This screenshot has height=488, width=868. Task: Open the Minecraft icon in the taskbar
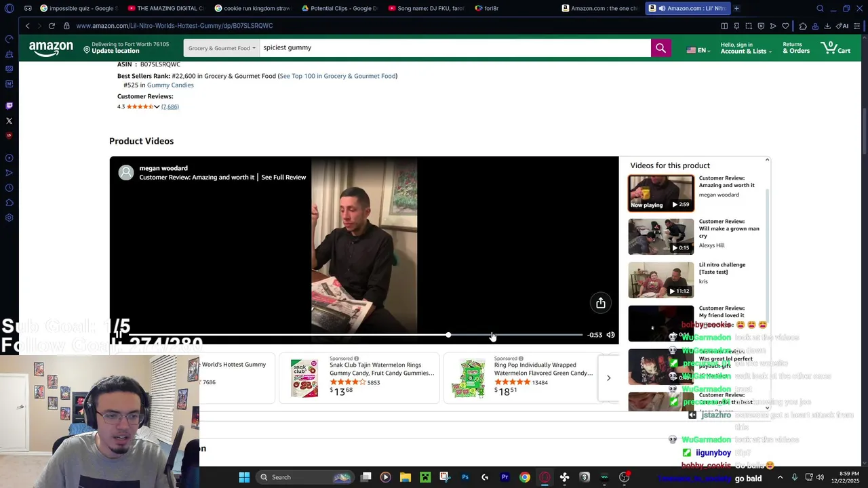[425, 477]
